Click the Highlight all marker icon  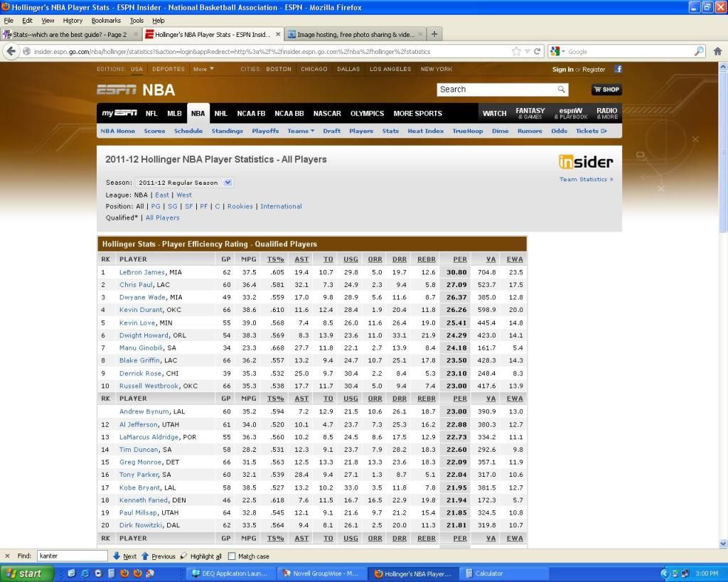184,556
